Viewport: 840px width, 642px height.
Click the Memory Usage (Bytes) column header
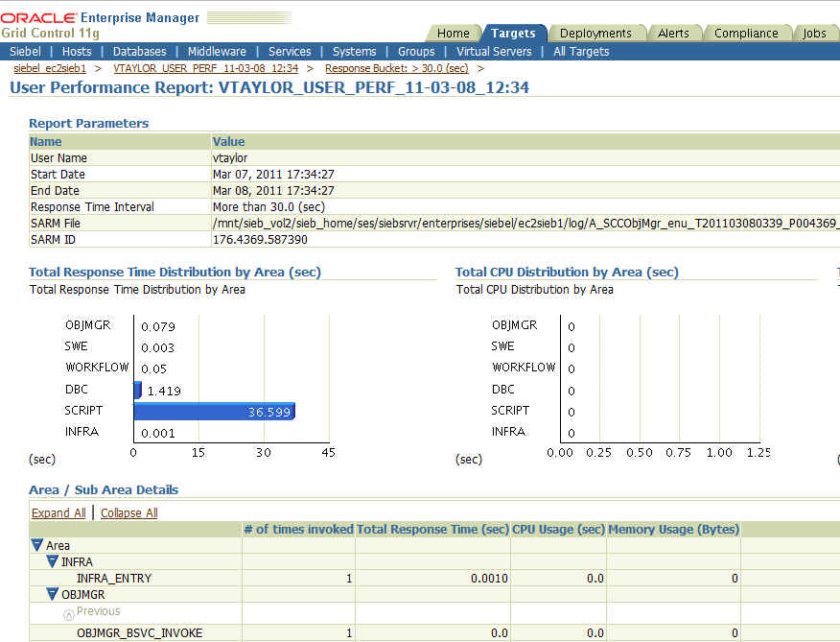pos(673,530)
